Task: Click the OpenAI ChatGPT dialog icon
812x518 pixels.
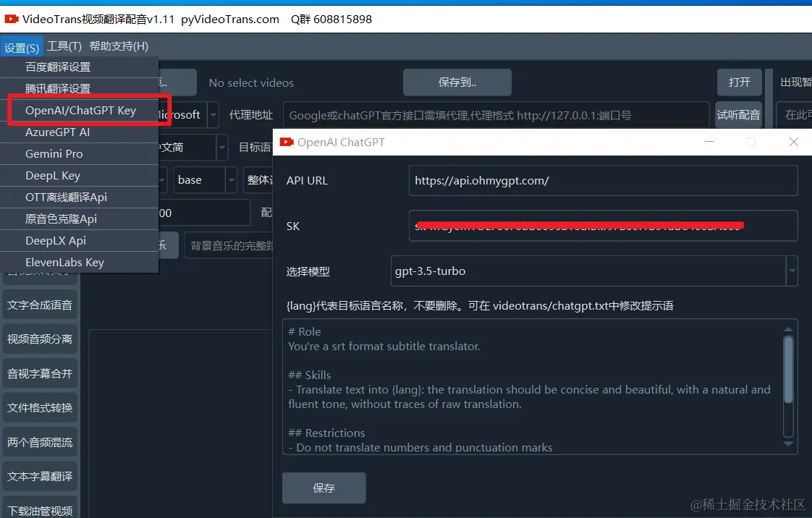Action: point(287,142)
